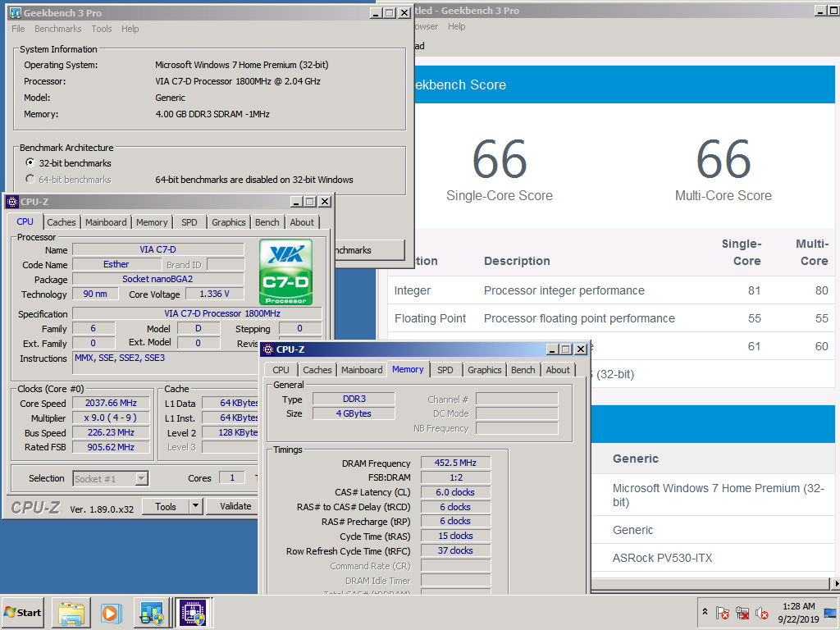Click the Multiplier value x 9.0 ( 4 - 9 )
Viewport: 840px width, 630px height.
(x=111, y=418)
